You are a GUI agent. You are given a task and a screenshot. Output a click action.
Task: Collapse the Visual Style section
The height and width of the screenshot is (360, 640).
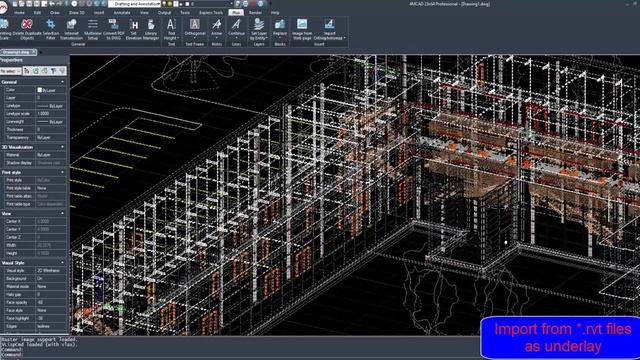[x=62, y=263]
